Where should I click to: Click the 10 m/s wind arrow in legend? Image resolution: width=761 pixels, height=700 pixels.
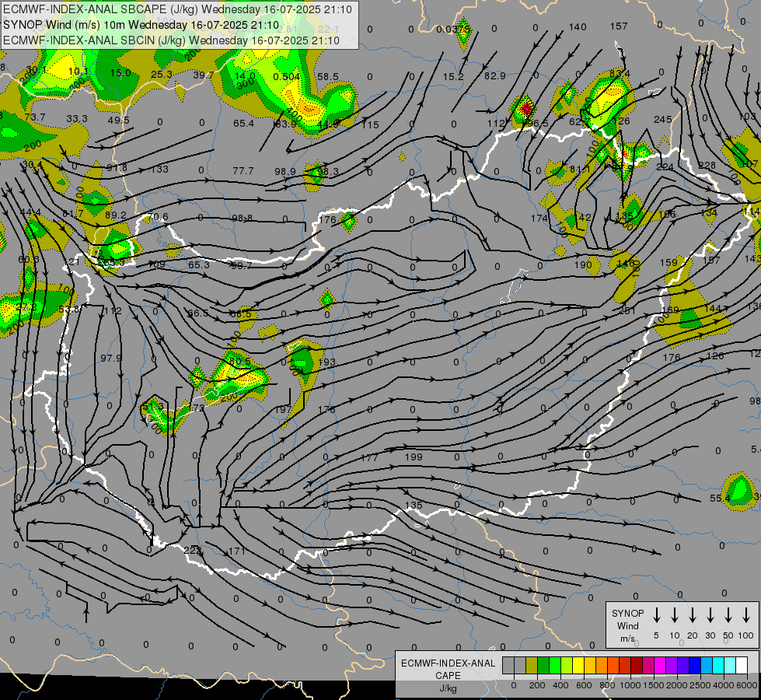pos(674,615)
